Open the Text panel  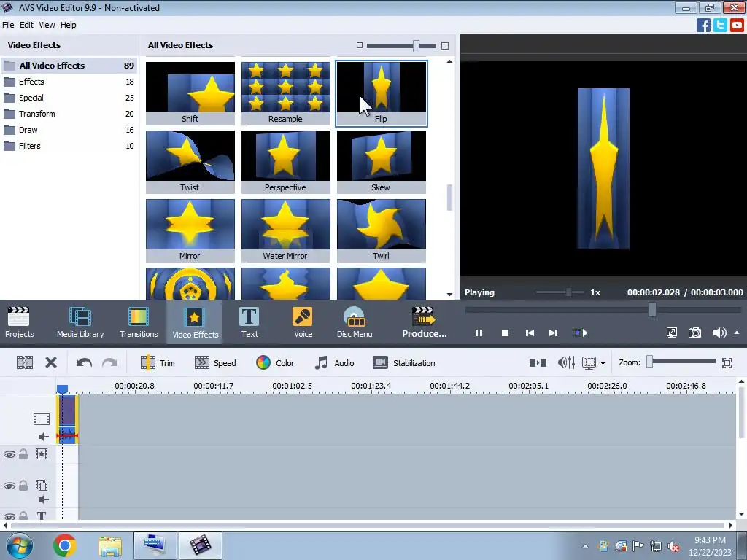249,322
